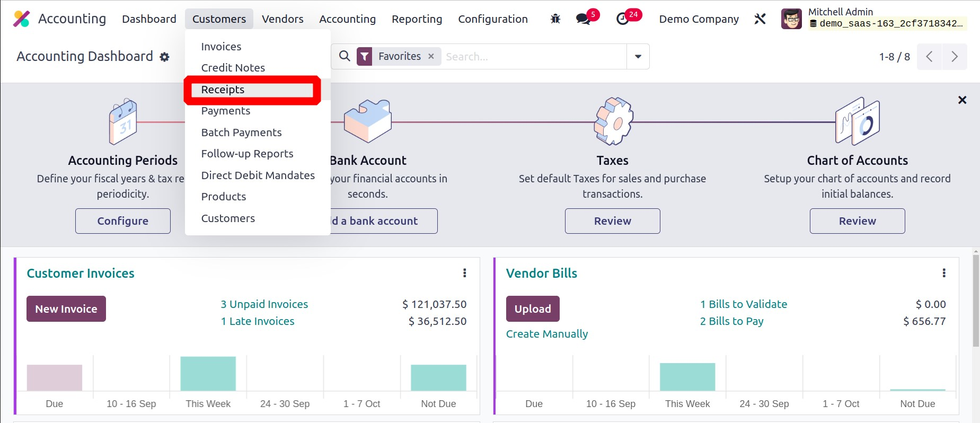Click into the Search input field
The width and height of the screenshot is (980, 423).
[533, 56]
